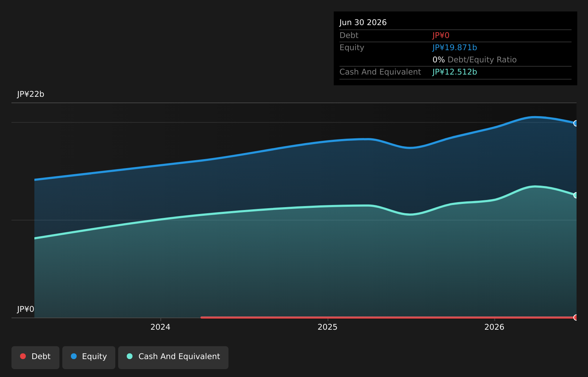Select the Cash And Equivalent end data point marker
Viewport: 588px width, 377px height.
point(576,195)
